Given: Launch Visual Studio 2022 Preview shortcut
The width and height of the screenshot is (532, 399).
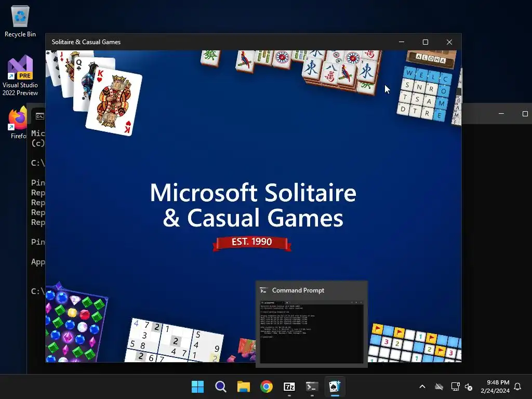Looking at the screenshot, I should point(20,75).
